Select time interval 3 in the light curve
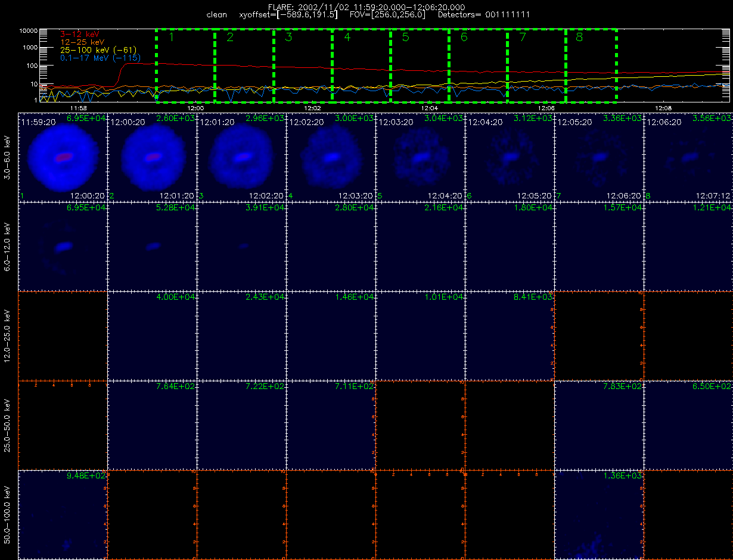This screenshot has height=560, width=733. [302, 65]
